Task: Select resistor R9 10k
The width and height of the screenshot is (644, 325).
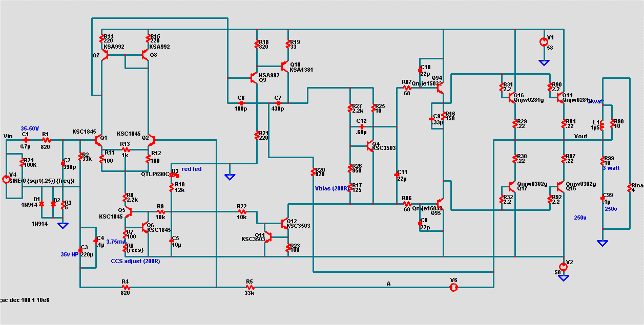Action: (160, 211)
